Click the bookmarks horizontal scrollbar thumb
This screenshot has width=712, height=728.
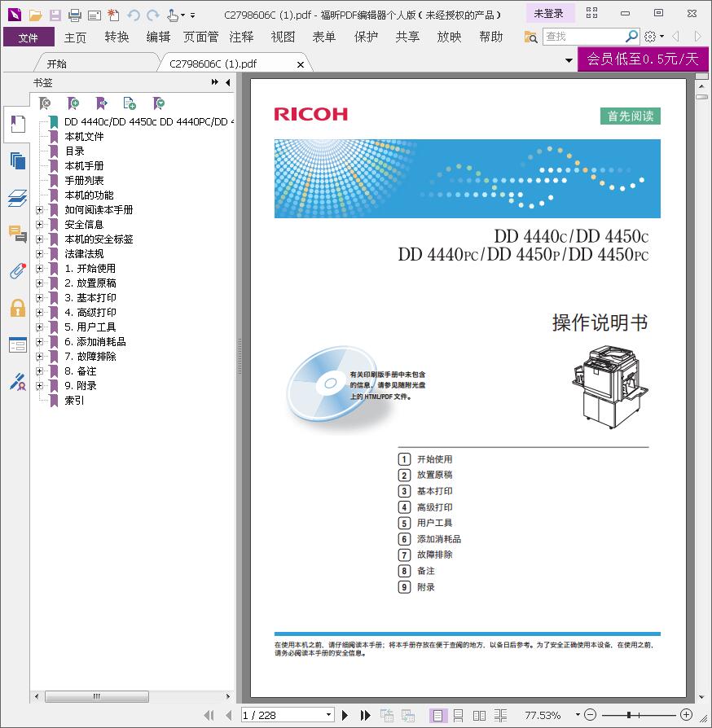(x=97, y=696)
